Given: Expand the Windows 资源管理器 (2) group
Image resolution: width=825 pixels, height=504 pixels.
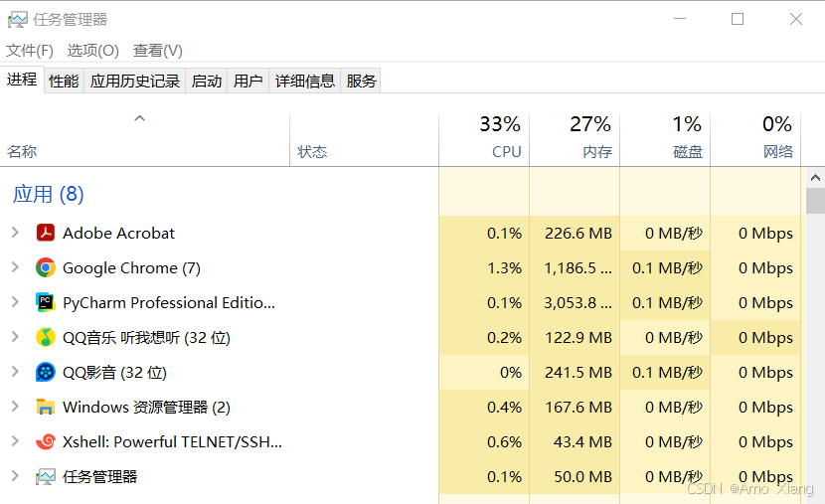Looking at the screenshot, I should pyautogui.click(x=15, y=407).
